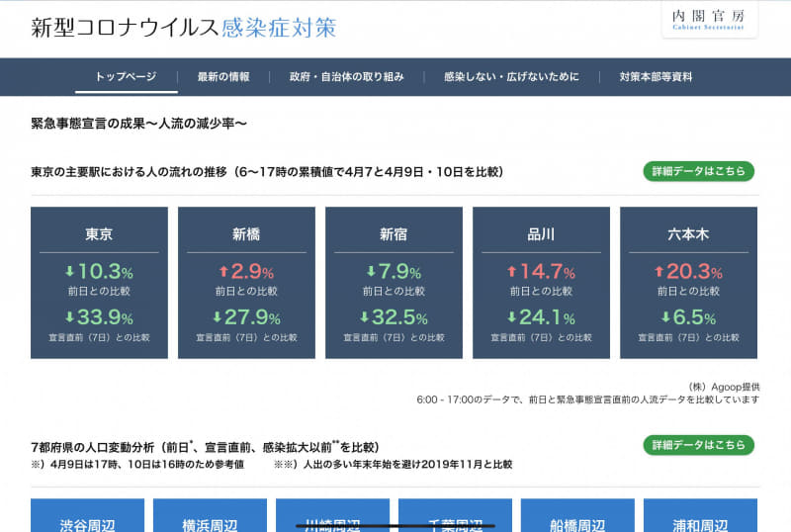Click the 27.9% value in 新橋

[253, 317]
